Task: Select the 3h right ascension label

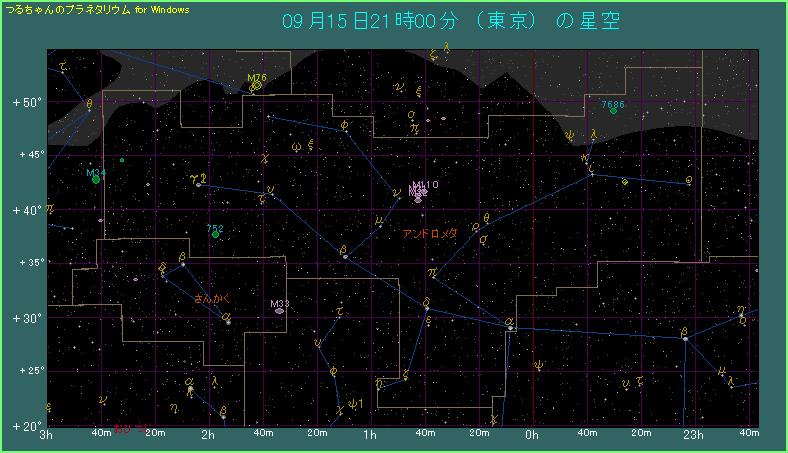Action: point(46,435)
